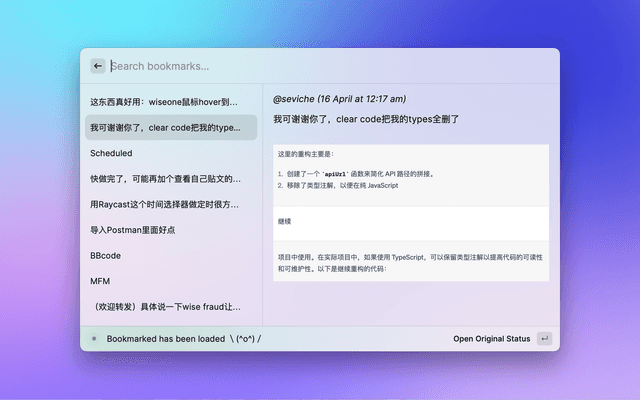Image resolution: width=640 pixels, height=400 pixels.
Task: Select the 用Raycast这个时间选择器 bookmark
Action: point(166,204)
